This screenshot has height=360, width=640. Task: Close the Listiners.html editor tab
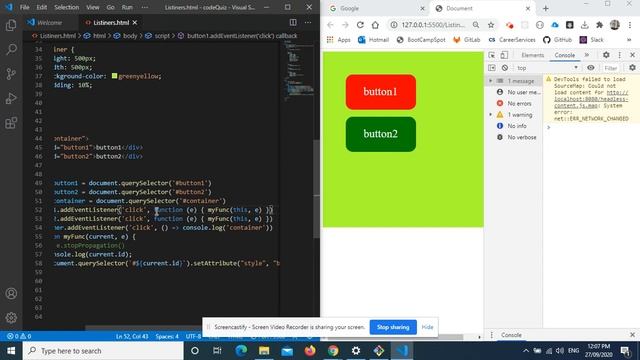[135, 22]
